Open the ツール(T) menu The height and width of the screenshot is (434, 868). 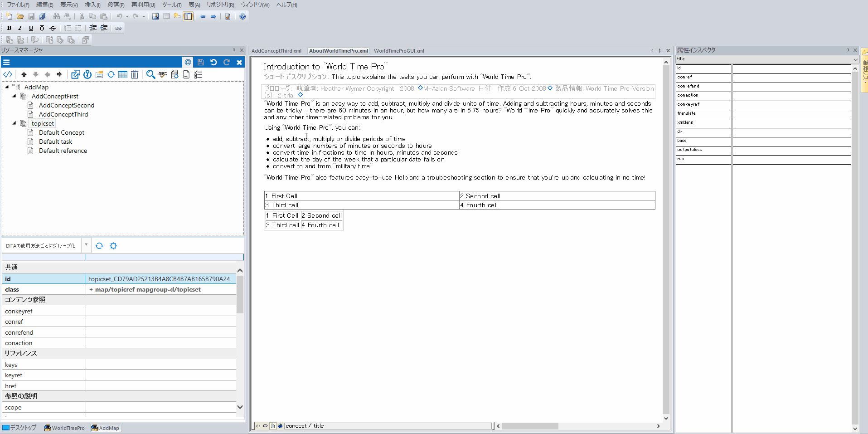click(x=172, y=5)
